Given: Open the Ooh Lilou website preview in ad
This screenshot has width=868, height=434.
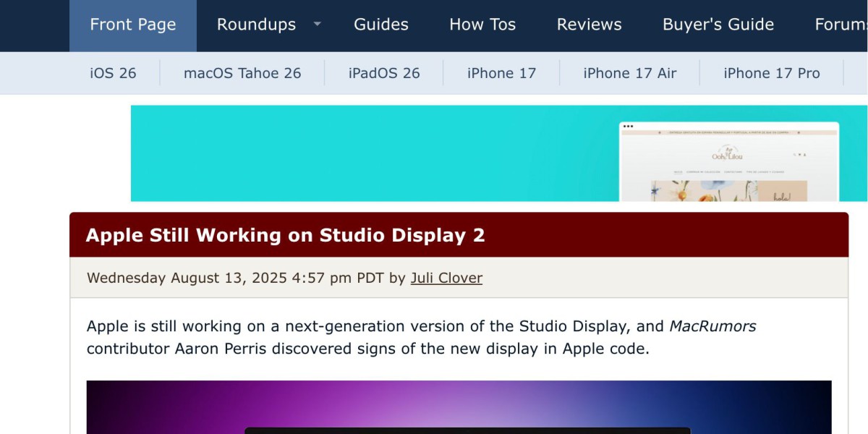Looking at the screenshot, I should (x=729, y=162).
